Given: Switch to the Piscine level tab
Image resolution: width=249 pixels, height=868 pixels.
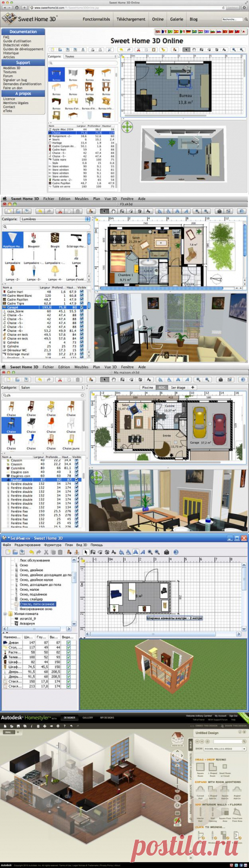Looking at the screenshot, I should [x=147, y=387].
